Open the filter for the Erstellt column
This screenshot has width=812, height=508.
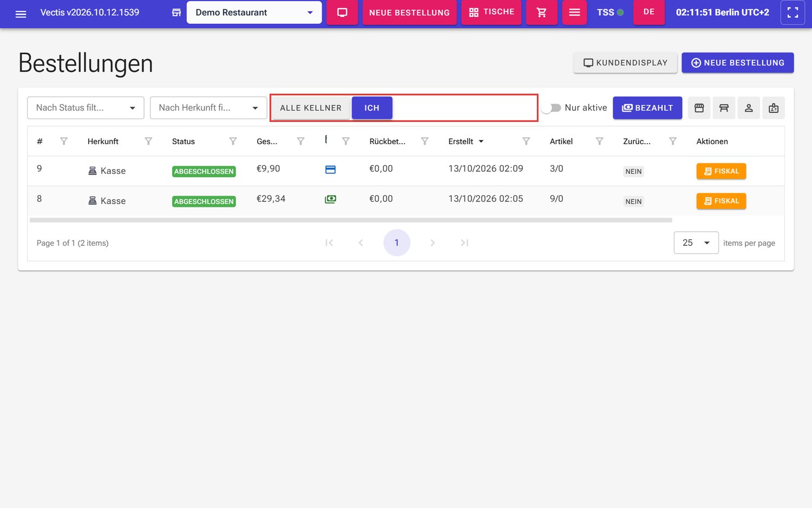pyautogui.click(x=526, y=141)
